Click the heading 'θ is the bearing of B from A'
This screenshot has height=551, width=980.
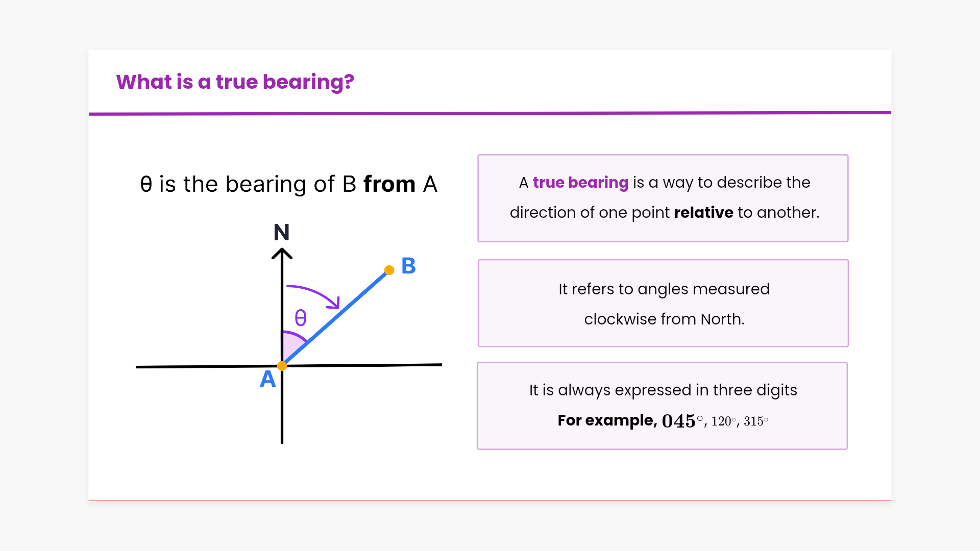[288, 184]
